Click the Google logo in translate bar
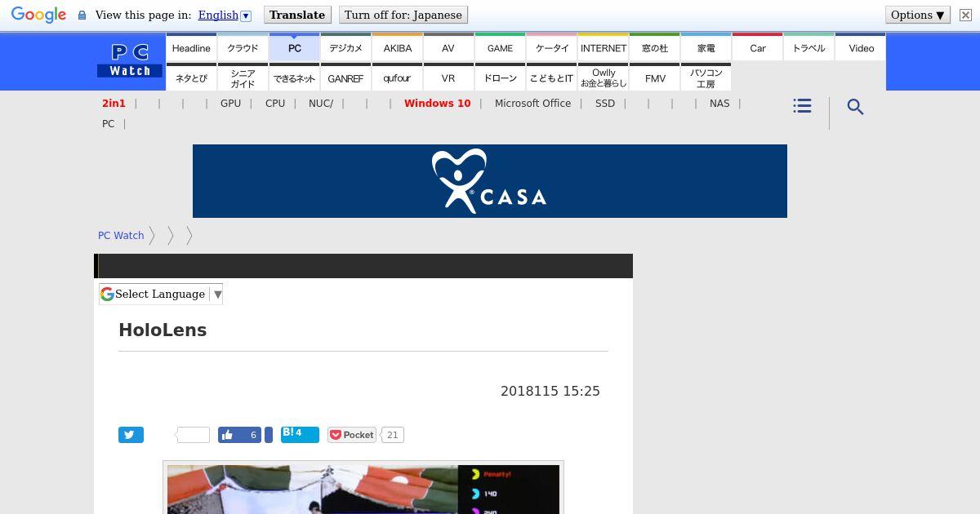This screenshot has width=980, height=514. pos(38,15)
